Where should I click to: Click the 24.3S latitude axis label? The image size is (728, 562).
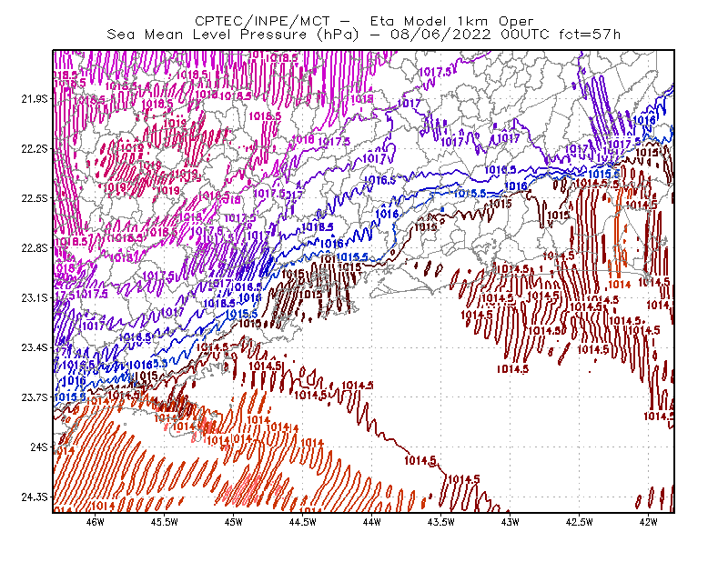(x=35, y=497)
